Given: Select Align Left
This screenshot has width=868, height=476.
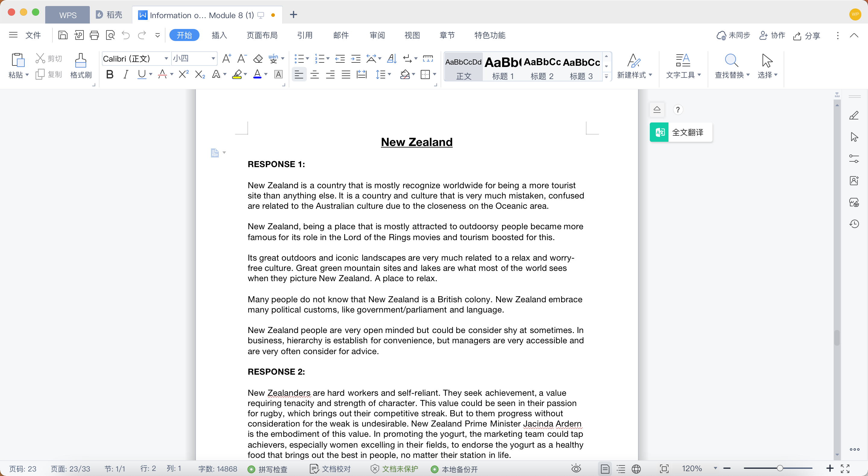Looking at the screenshot, I should tap(299, 74).
